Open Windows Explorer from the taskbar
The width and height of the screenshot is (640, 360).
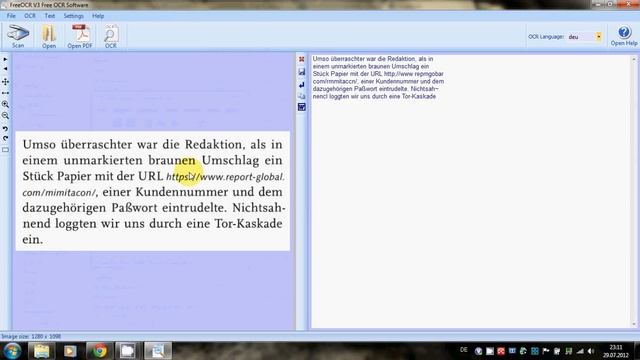(41, 351)
